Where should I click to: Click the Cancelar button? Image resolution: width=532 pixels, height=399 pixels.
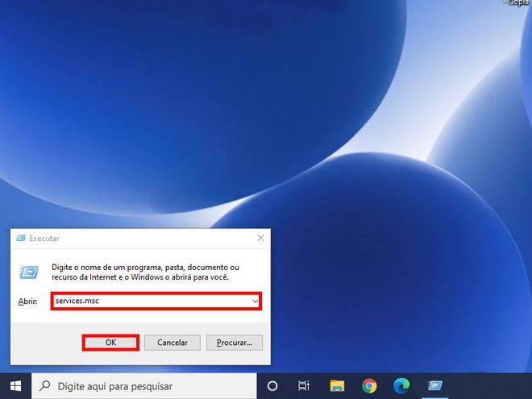point(172,343)
